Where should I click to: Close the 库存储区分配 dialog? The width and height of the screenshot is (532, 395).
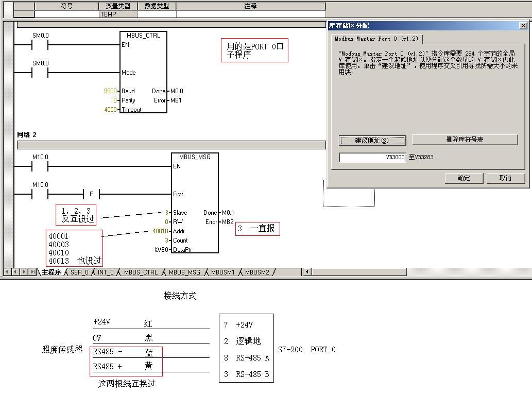pyautogui.click(x=523, y=25)
